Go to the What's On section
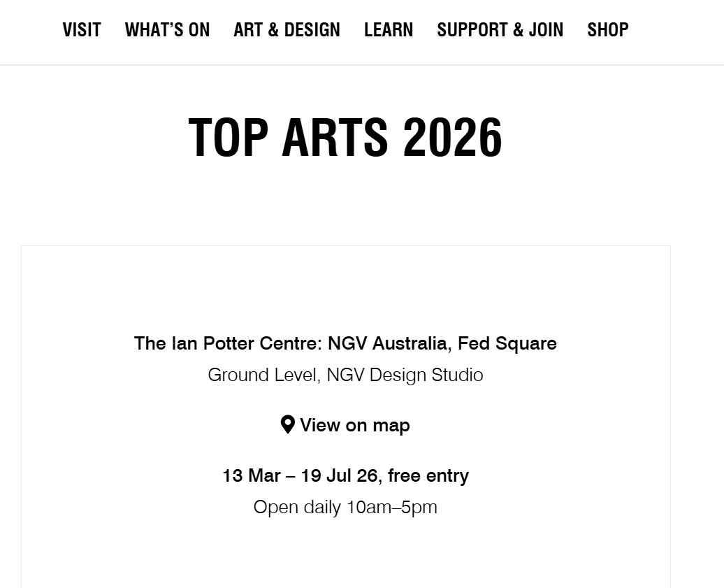 167,30
